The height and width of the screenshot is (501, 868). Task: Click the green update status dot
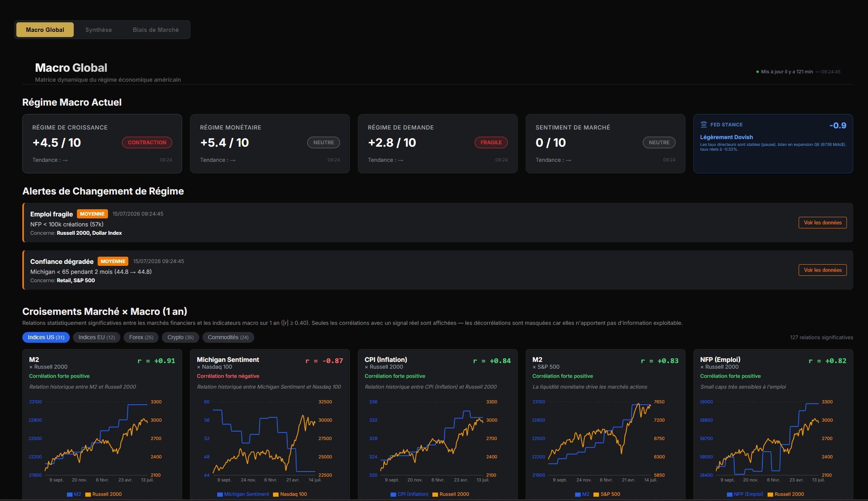[758, 72]
